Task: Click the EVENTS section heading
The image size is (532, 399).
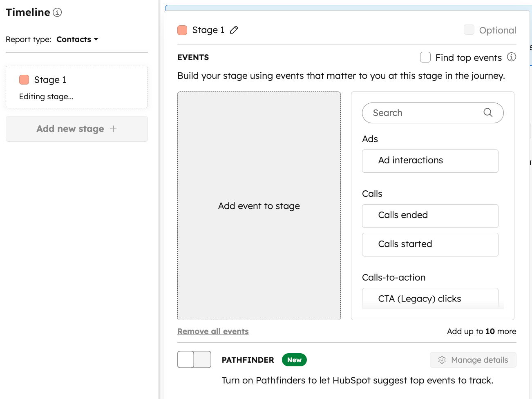Action: (x=193, y=57)
